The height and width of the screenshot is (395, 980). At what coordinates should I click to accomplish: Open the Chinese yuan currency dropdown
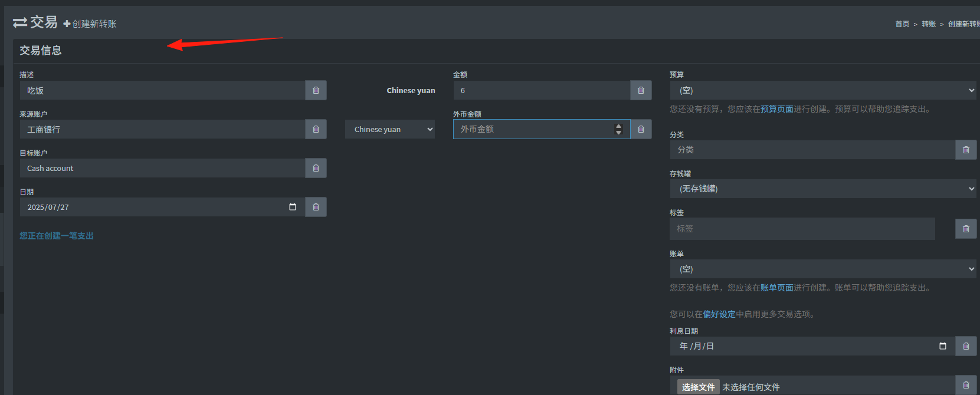coord(390,129)
